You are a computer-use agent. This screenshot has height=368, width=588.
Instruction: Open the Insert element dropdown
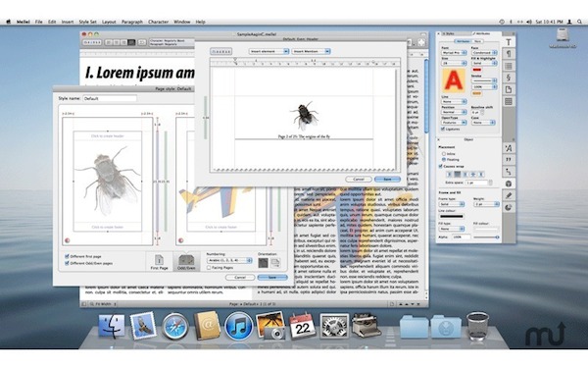pyautogui.click(x=269, y=51)
